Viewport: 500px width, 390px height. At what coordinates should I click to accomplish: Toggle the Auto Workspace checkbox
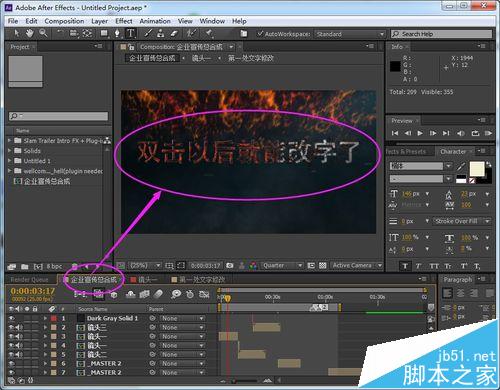click(x=260, y=34)
